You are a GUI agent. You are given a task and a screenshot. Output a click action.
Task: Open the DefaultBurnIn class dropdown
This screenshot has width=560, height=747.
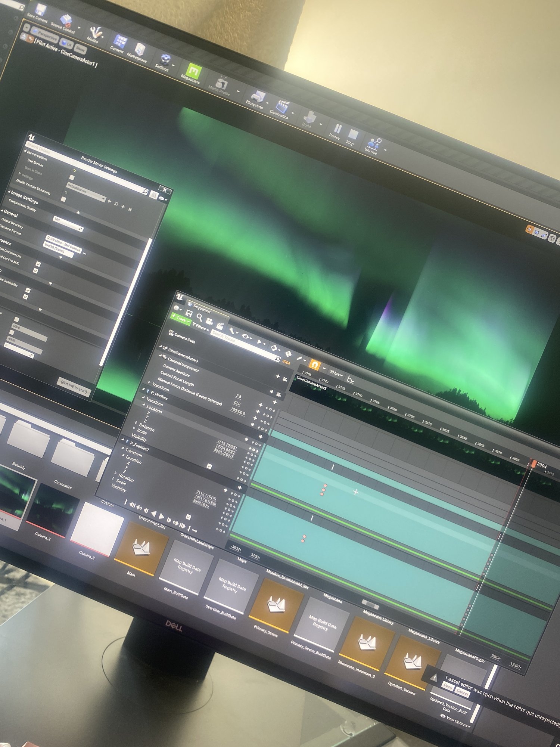point(86,192)
